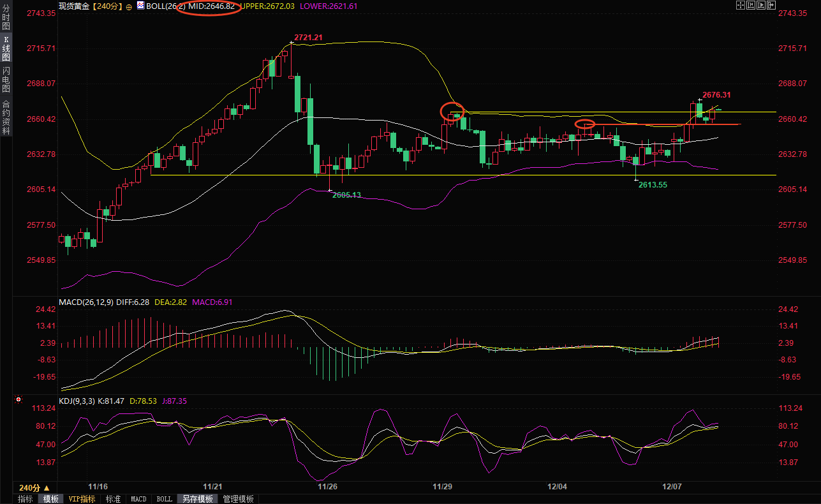Open the 240分 timeframe dropdown at bottom left
This screenshot has height=504, width=821.
click(x=34, y=487)
